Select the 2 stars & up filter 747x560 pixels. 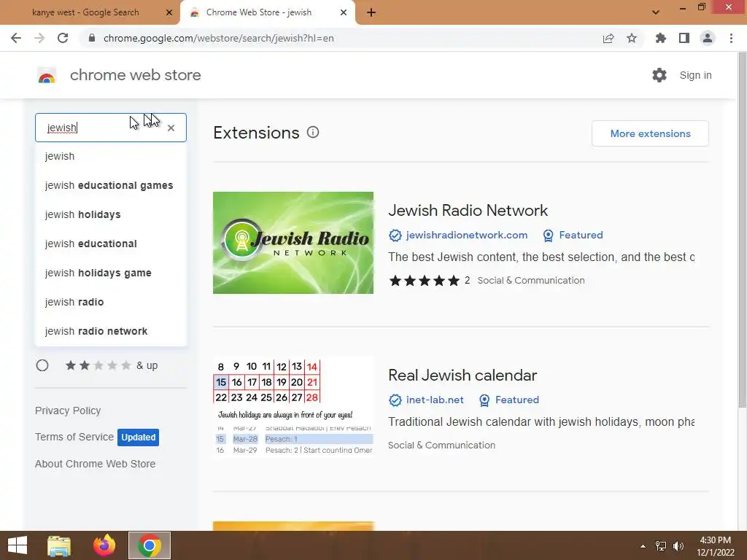(x=42, y=365)
